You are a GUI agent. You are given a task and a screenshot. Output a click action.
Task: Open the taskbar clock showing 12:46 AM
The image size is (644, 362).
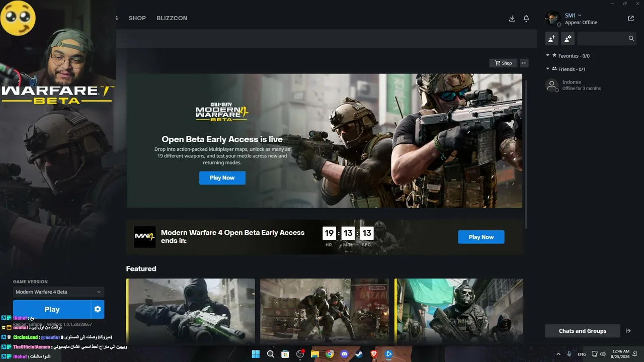pyautogui.click(x=620, y=354)
